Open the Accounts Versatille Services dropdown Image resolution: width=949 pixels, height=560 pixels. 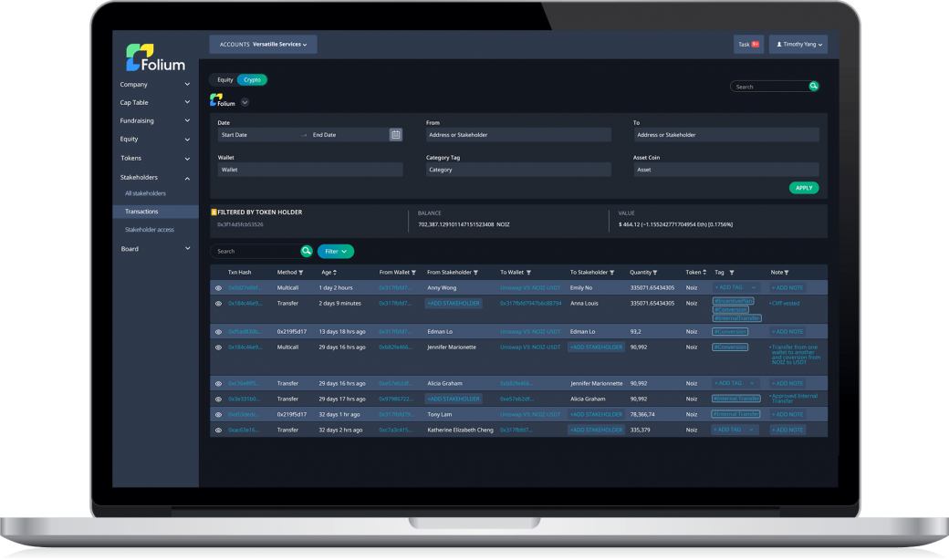click(263, 44)
